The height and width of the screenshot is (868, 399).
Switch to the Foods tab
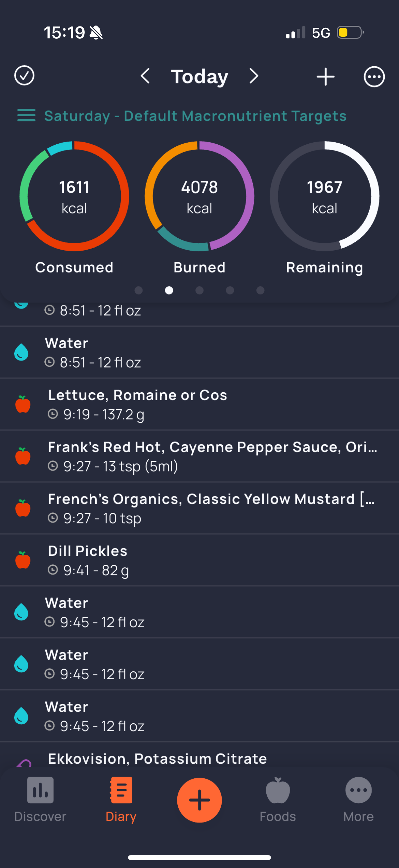coord(278,799)
